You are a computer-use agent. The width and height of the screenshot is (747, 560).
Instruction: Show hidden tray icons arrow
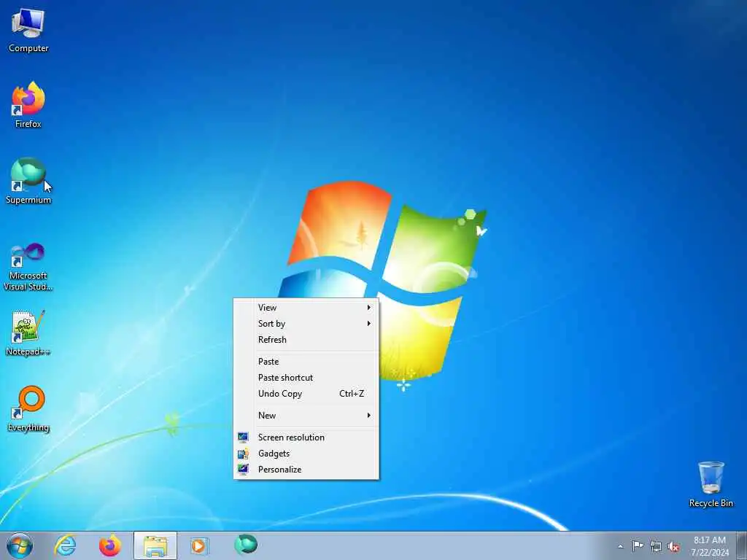click(620, 547)
